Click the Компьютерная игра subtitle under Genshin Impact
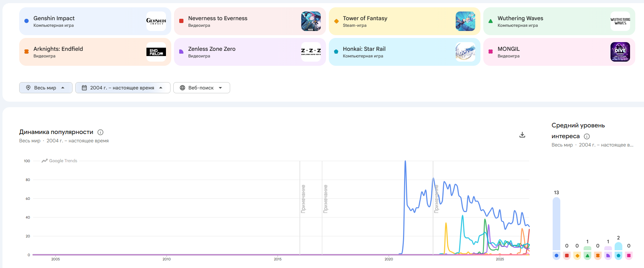 coord(53,25)
